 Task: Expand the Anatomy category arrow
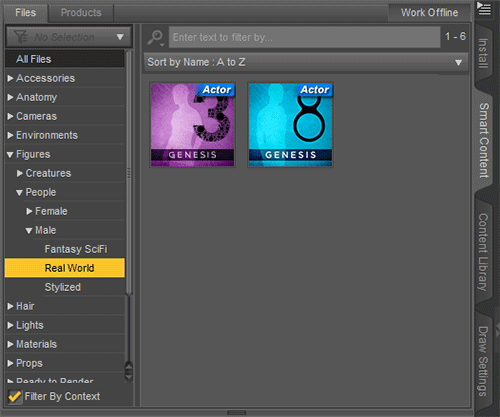(x=10, y=97)
